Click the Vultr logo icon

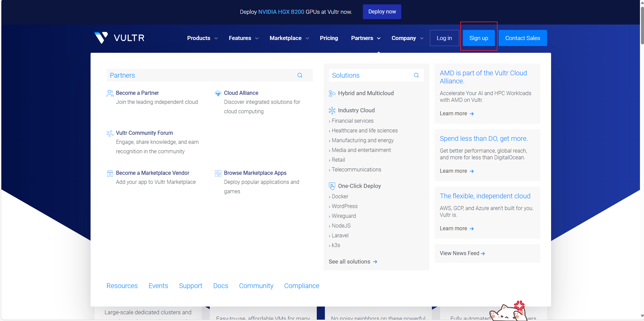(101, 38)
